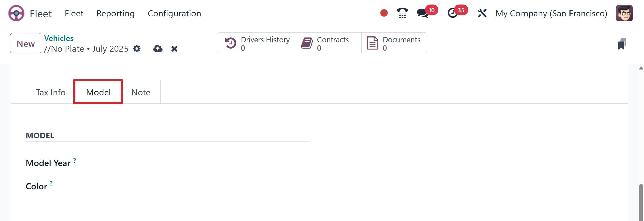
Task: Click the cloud upload save icon
Action: point(158,49)
